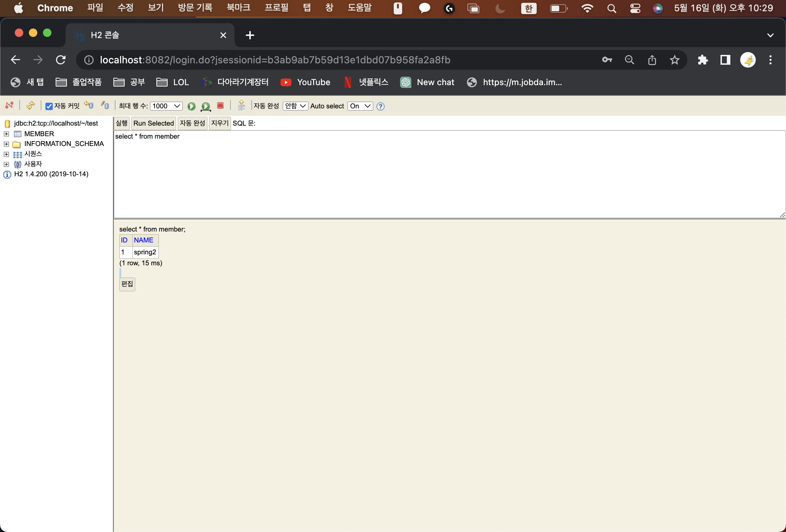
Task: Toggle the side panel icon
Action: pos(725,60)
